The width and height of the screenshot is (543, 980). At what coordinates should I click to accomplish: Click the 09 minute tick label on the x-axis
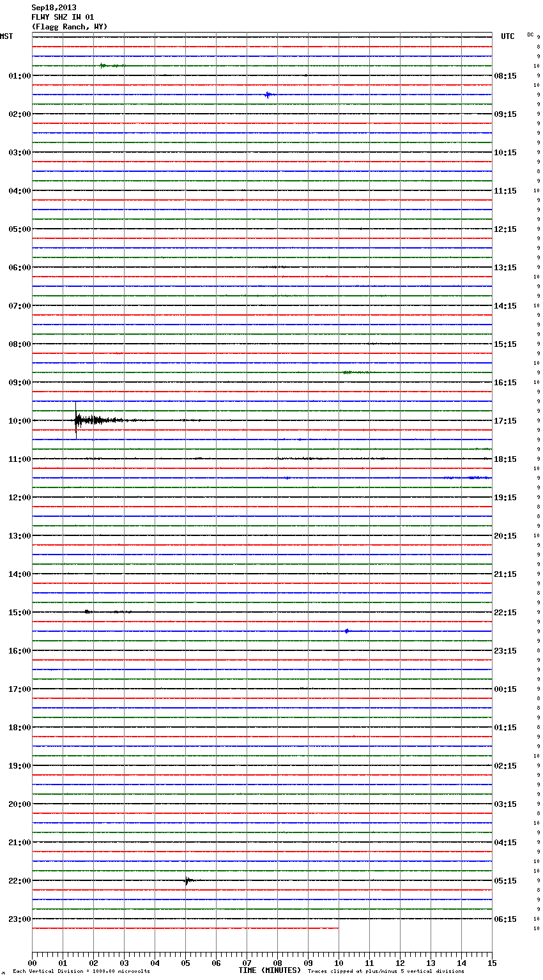coord(308,963)
